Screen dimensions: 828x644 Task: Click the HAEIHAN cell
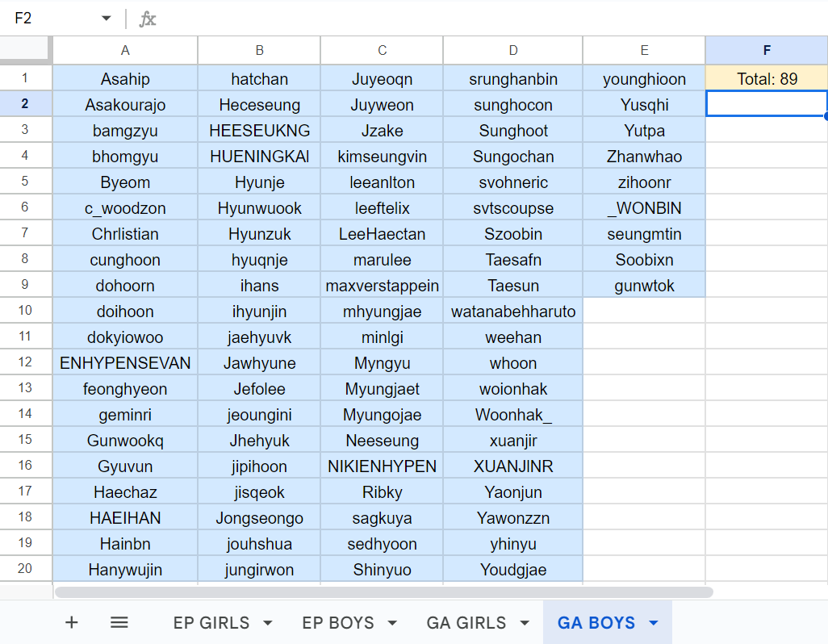[125, 517]
